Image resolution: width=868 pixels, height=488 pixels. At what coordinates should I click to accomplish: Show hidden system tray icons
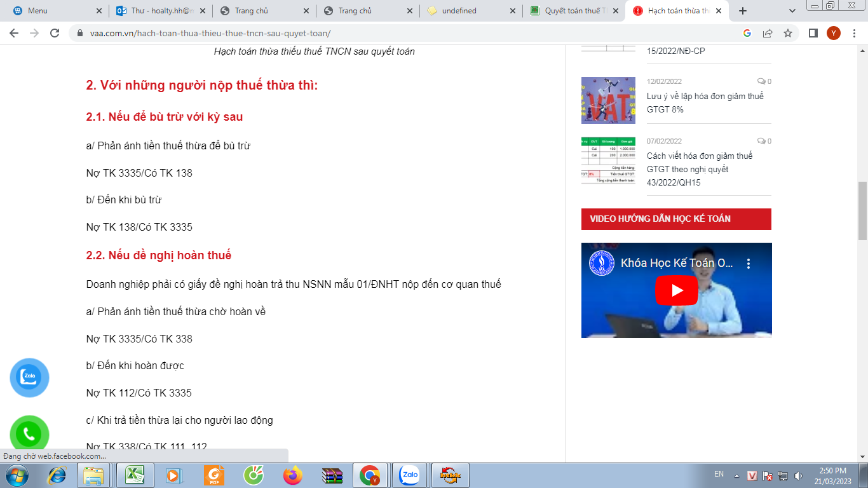[x=736, y=475]
